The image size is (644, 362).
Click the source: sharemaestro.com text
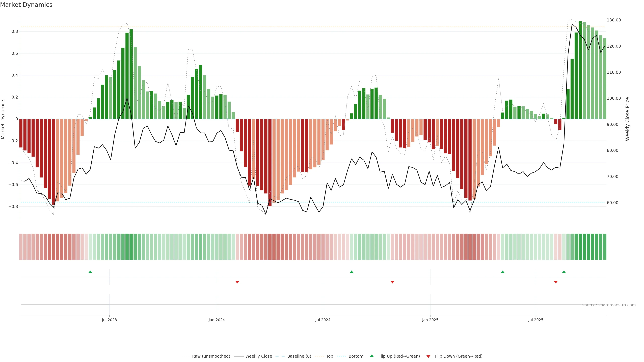609,305
